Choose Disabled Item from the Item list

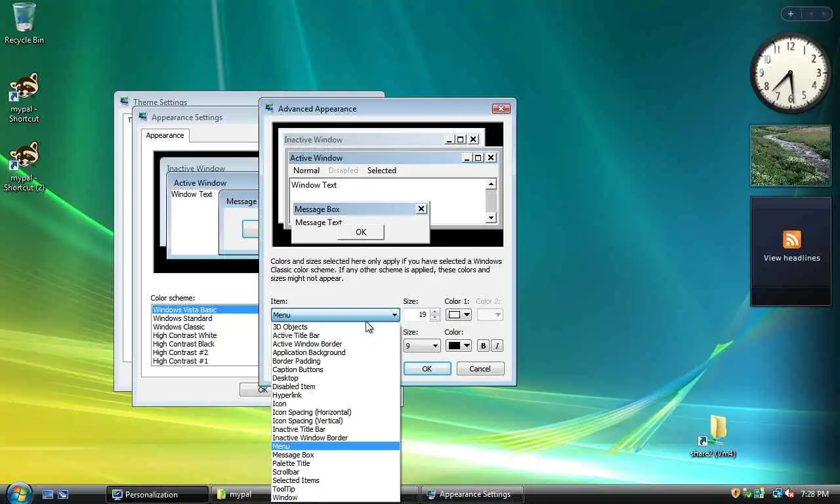tap(335, 387)
